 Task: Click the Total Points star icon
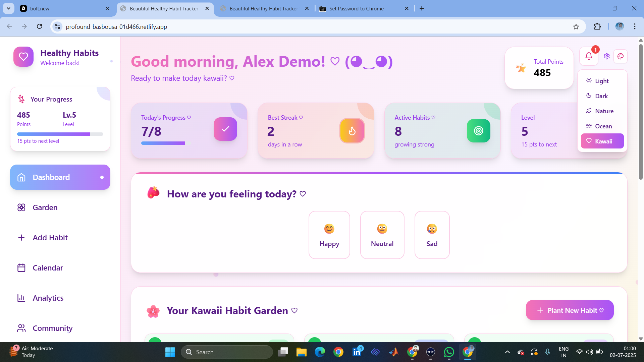coord(521,68)
